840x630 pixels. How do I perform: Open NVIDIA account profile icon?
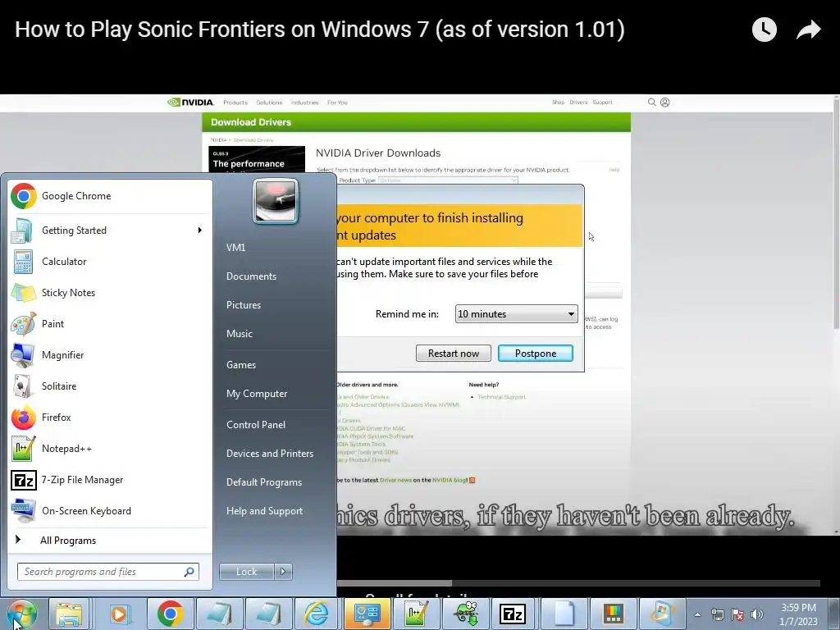(664, 102)
